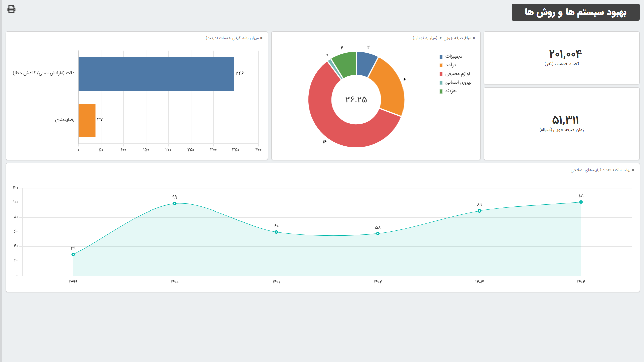
Task: Click the line chart point valued ۸۹
Action: click(479, 211)
